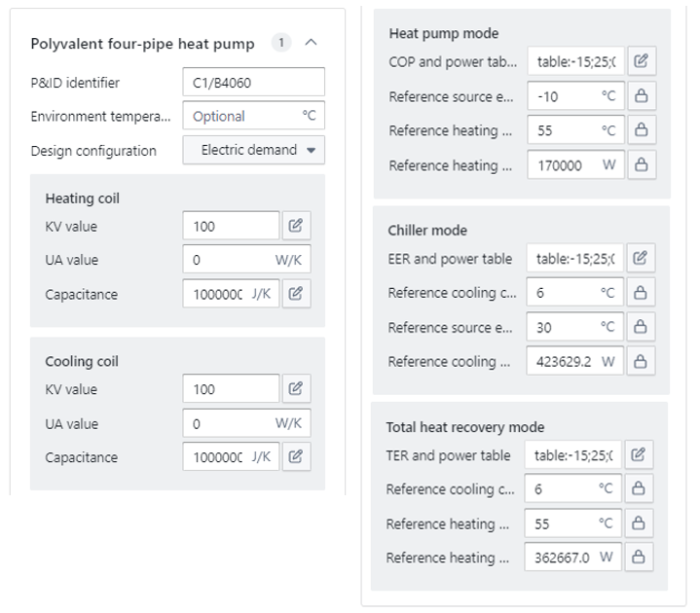Select the Heating coil UA value field

(229, 260)
